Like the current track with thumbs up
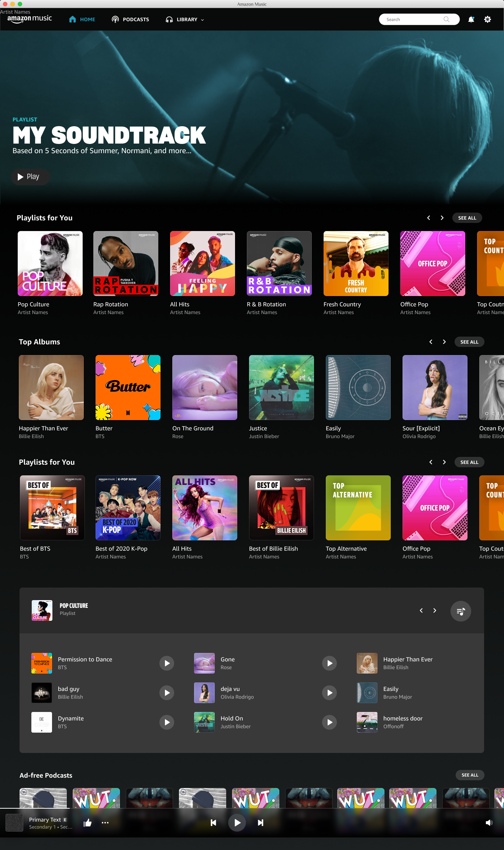 87,823
